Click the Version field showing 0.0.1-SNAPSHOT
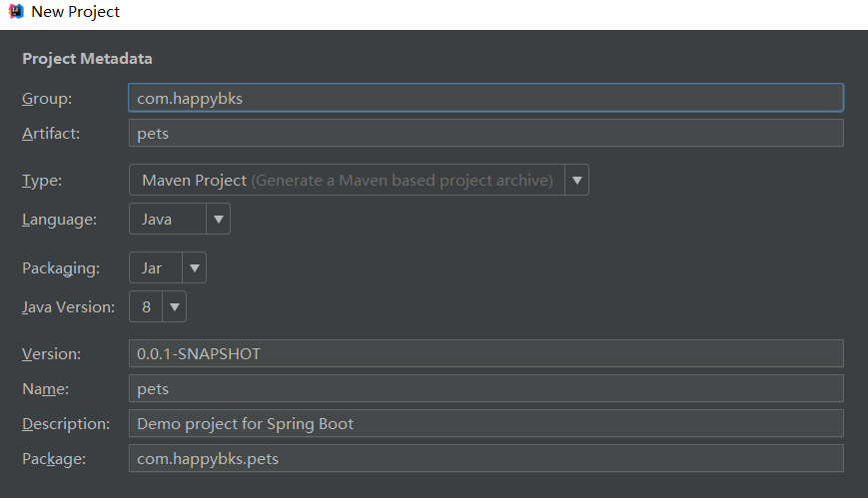The image size is (868, 498). coord(485,353)
